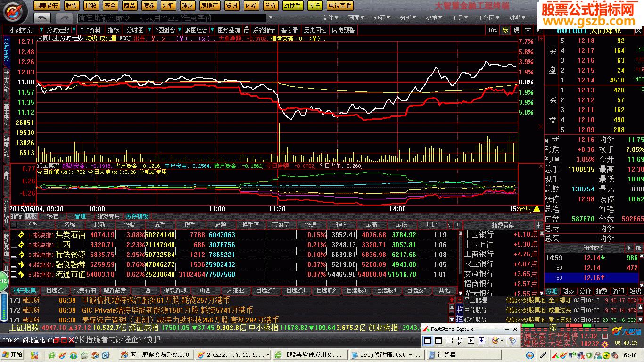Open the 文件 dropdown menu
Screen dimensions: 644x362
tap(330, 18)
